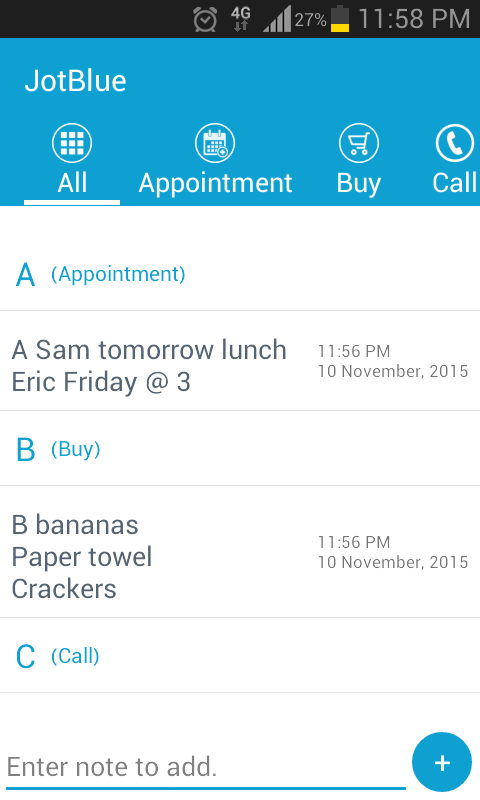Tap the 4G signal icon

click(241, 19)
